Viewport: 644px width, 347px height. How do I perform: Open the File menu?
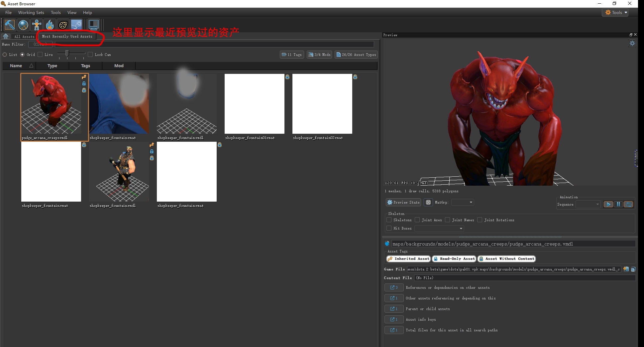[9, 13]
